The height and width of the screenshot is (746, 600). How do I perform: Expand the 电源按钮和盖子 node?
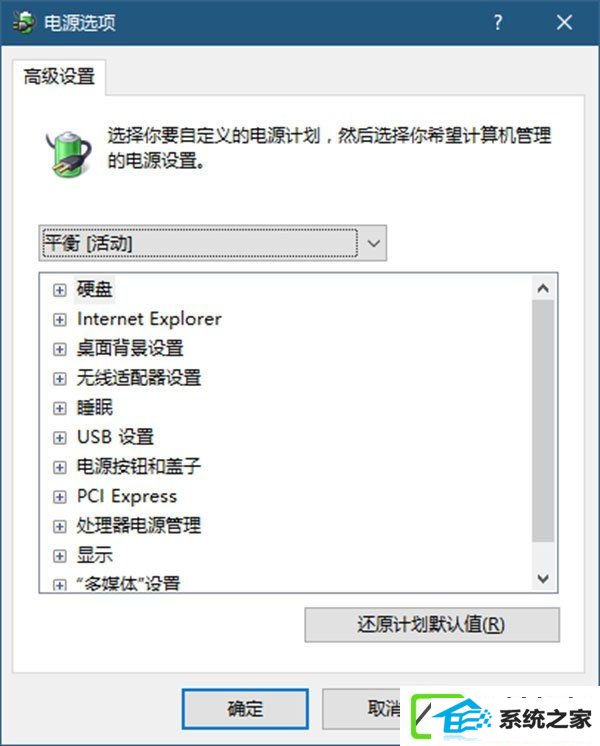click(59, 467)
